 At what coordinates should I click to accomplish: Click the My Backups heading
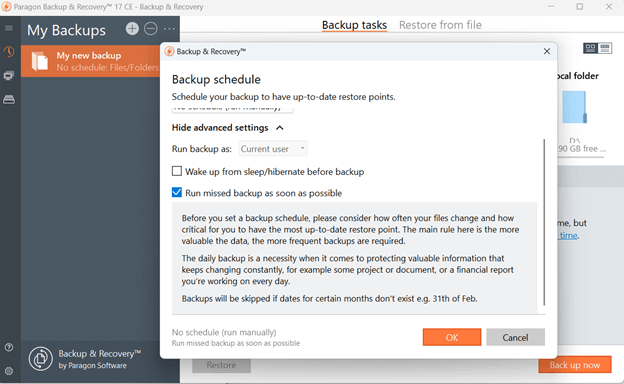[66, 30]
